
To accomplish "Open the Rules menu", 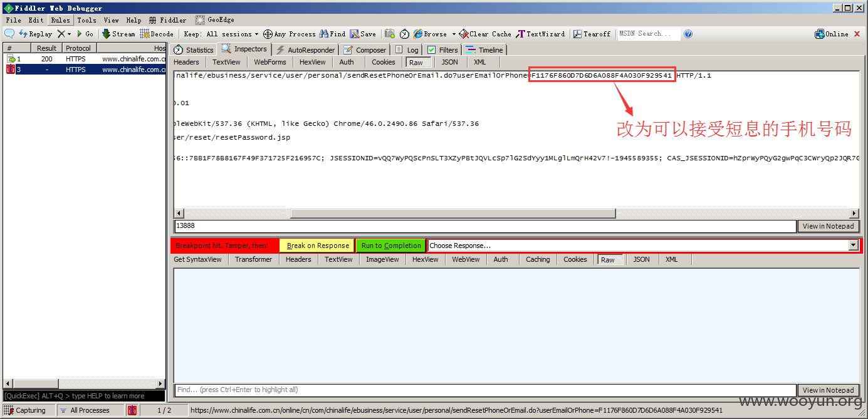I will [x=60, y=20].
